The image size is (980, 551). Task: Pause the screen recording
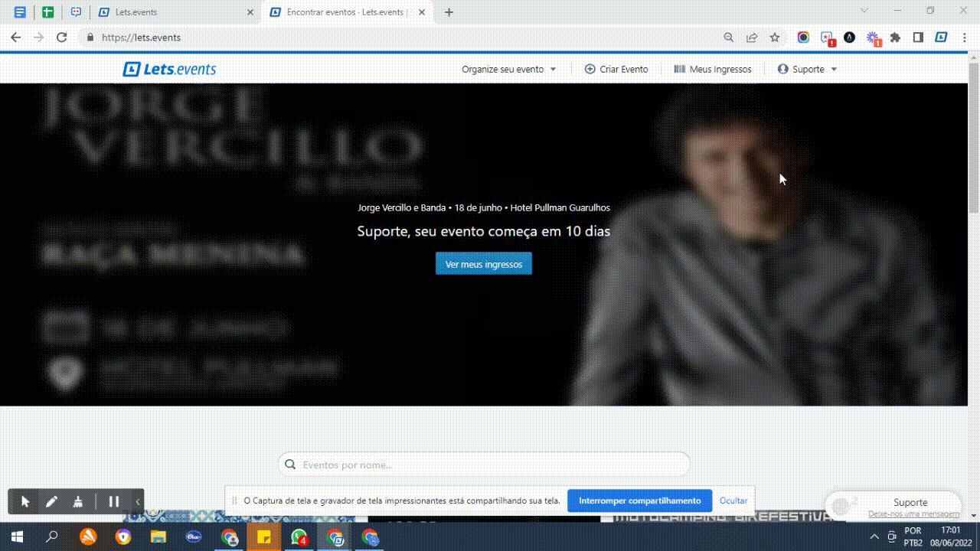coord(114,502)
